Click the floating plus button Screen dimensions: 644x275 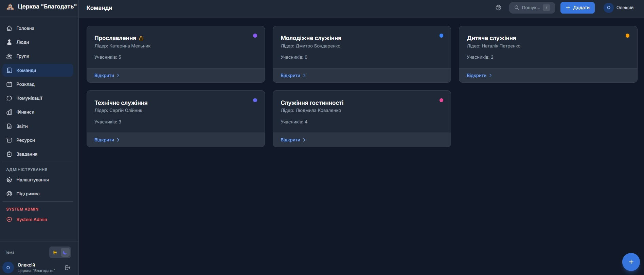[631, 262]
